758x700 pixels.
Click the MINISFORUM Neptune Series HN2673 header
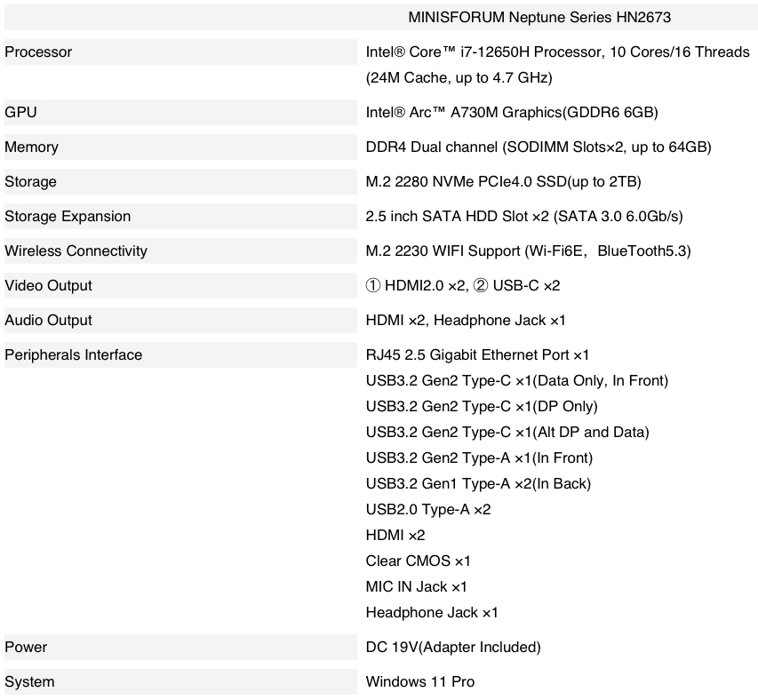pyautogui.click(x=545, y=17)
